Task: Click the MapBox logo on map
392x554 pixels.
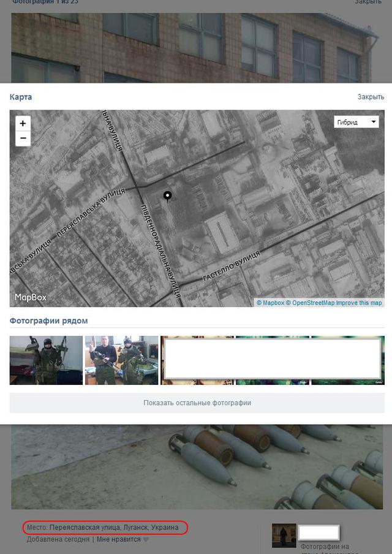Action: [31, 297]
